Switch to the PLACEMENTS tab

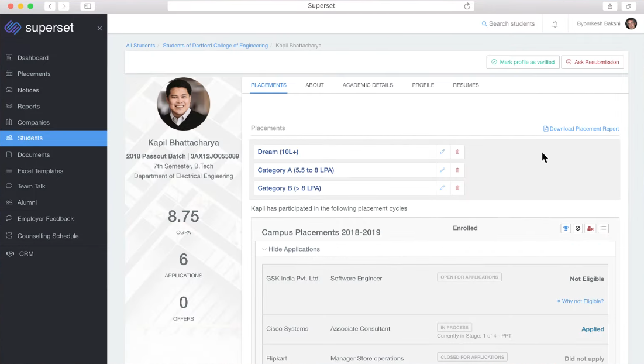268,85
